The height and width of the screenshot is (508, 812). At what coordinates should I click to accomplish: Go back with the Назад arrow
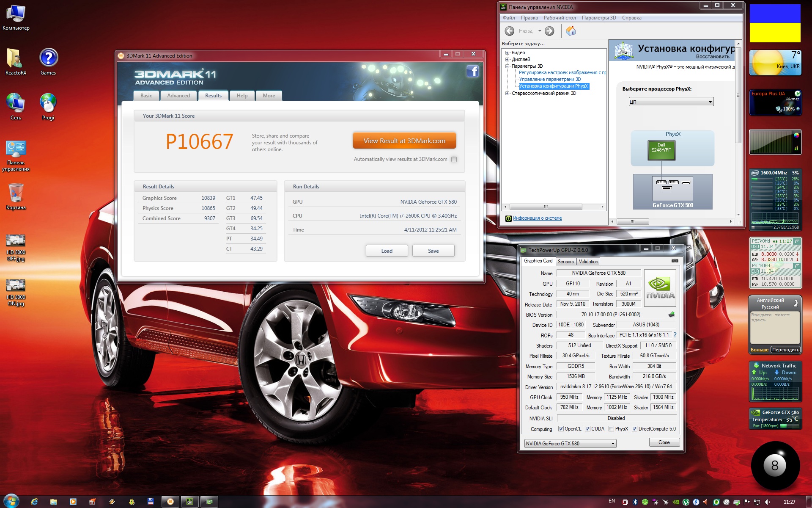[x=510, y=31]
